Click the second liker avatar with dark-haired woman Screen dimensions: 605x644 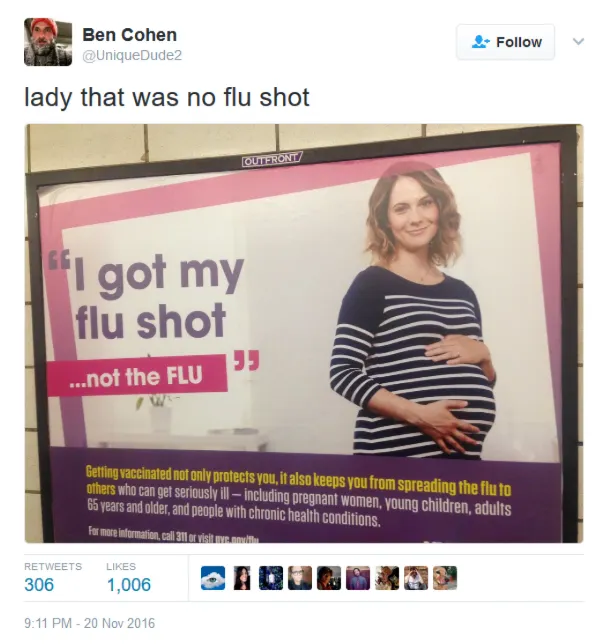(x=242, y=578)
